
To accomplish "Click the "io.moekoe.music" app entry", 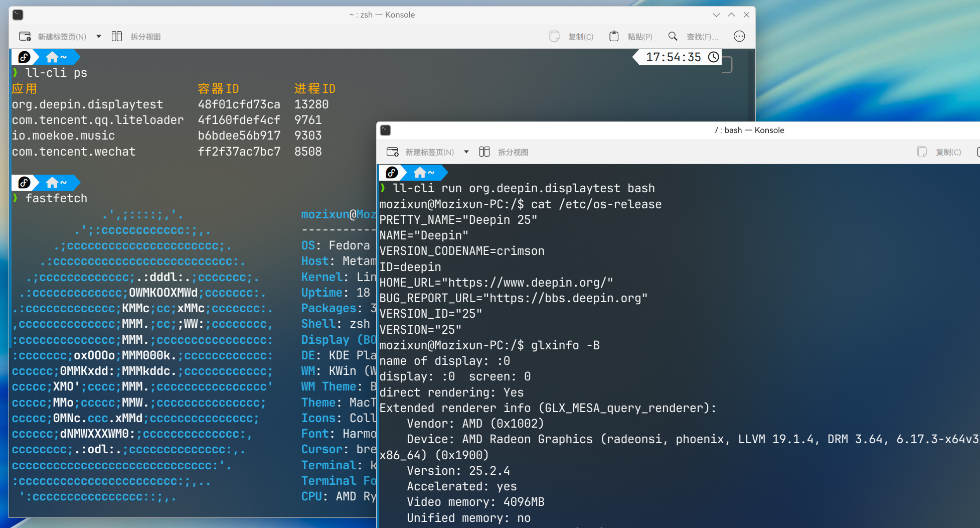I will click(64, 136).
